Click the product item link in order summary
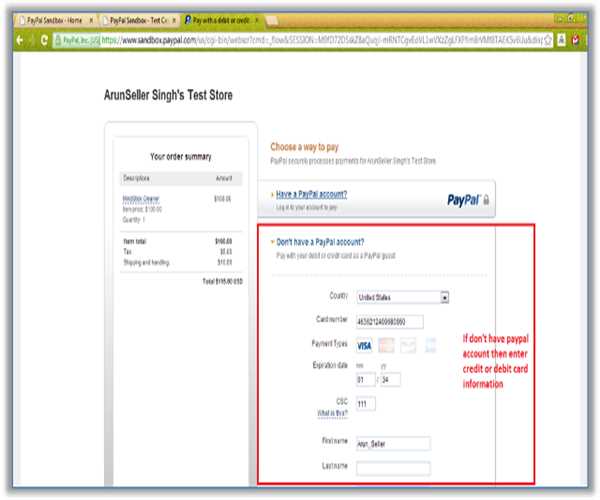Image resolution: width=600 pixels, height=500 pixels. click(x=134, y=198)
